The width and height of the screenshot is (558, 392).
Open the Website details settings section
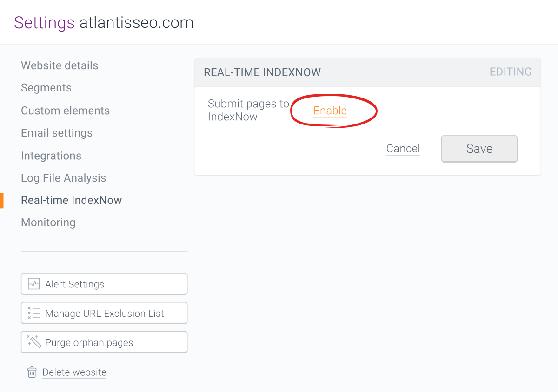[60, 65]
